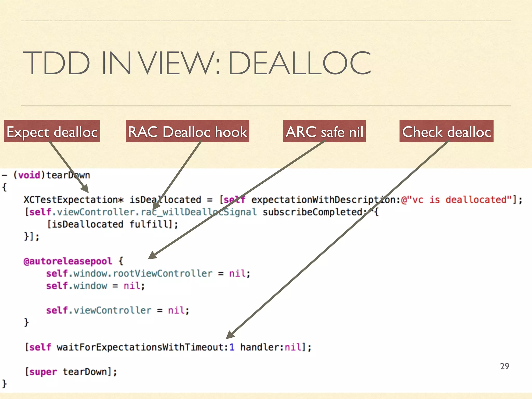532x399 pixels.
Task: Click the '[super tearDown];' line
Action: point(71,372)
